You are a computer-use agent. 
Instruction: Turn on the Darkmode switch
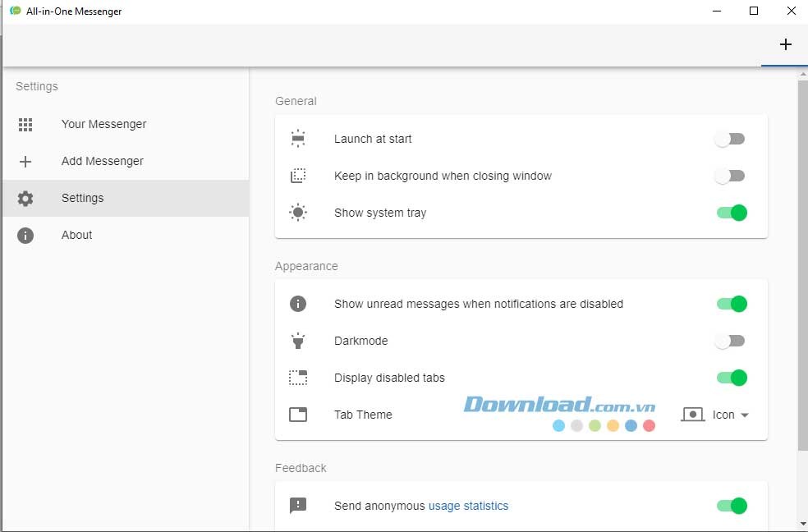(x=730, y=342)
